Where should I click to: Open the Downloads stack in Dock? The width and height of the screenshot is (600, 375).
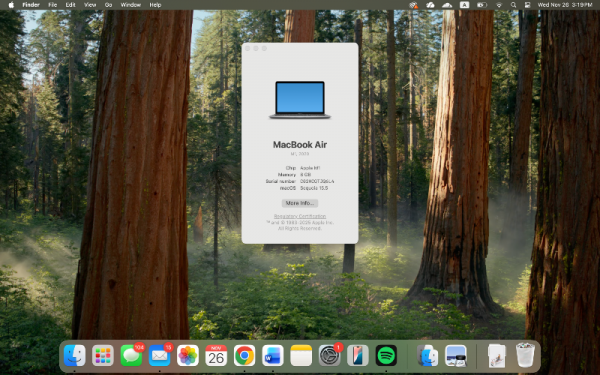click(497, 355)
